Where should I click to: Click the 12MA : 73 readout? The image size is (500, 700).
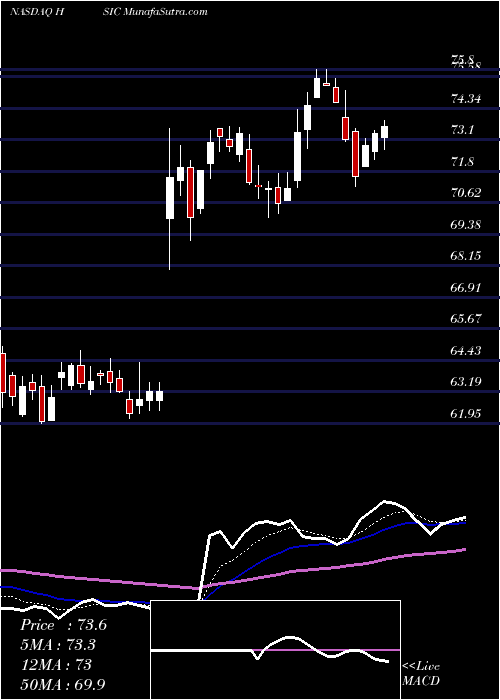[56, 665]
